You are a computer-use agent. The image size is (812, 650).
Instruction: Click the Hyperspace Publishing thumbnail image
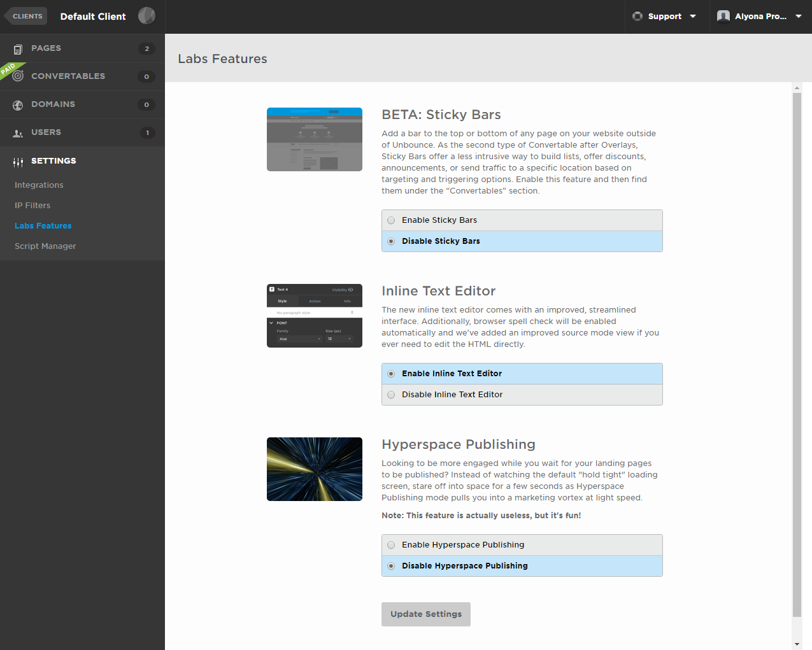315,469
